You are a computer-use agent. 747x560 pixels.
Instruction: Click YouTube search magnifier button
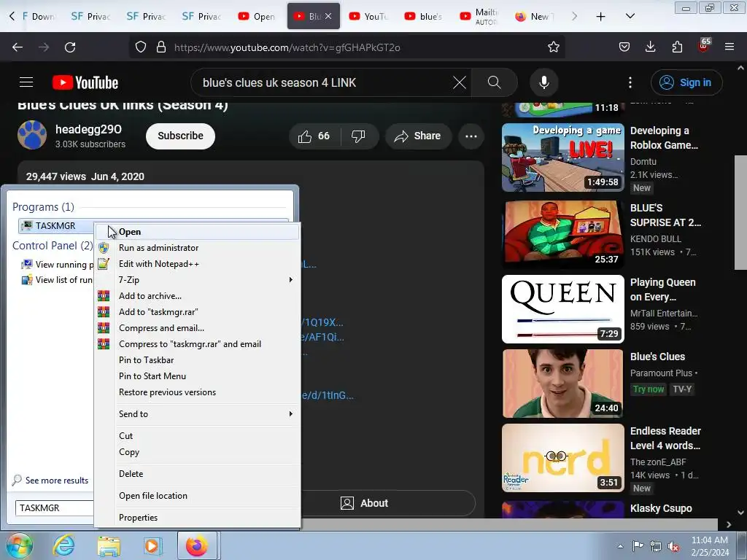pos(495,82)
